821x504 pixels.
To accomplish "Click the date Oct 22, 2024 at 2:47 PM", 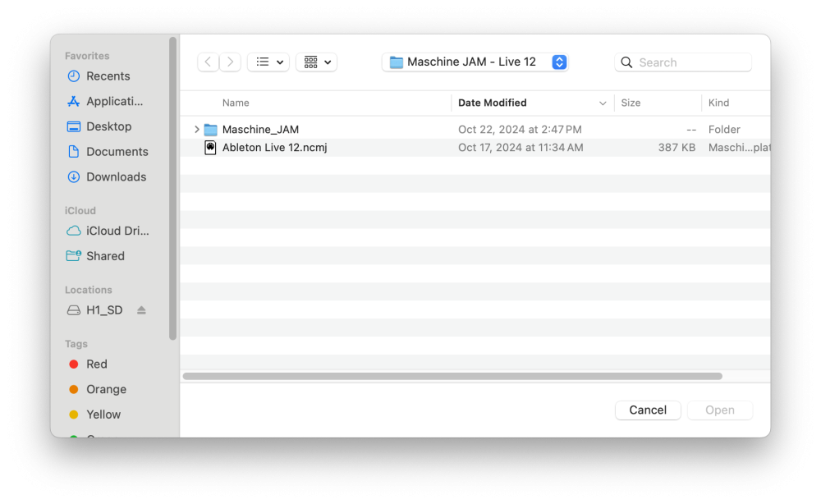I will [x=520, y=129].
